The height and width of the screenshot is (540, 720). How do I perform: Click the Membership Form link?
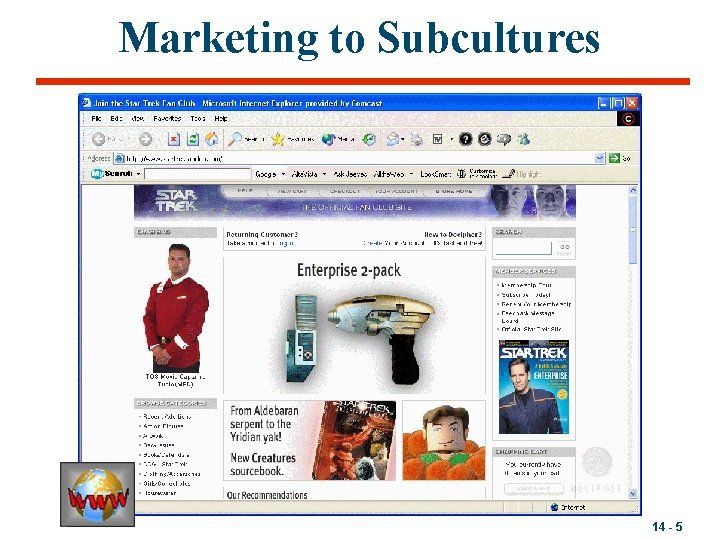point(526,285)
